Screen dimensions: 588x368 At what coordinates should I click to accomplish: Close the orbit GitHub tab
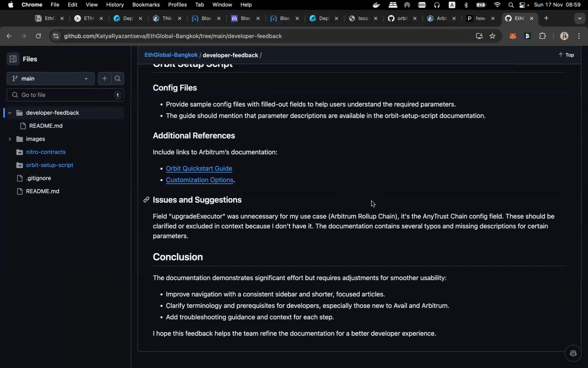tap(415, 18)
